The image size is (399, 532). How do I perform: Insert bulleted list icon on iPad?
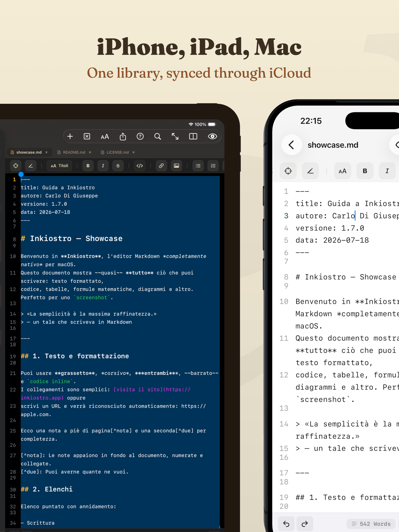click(198, 166)
